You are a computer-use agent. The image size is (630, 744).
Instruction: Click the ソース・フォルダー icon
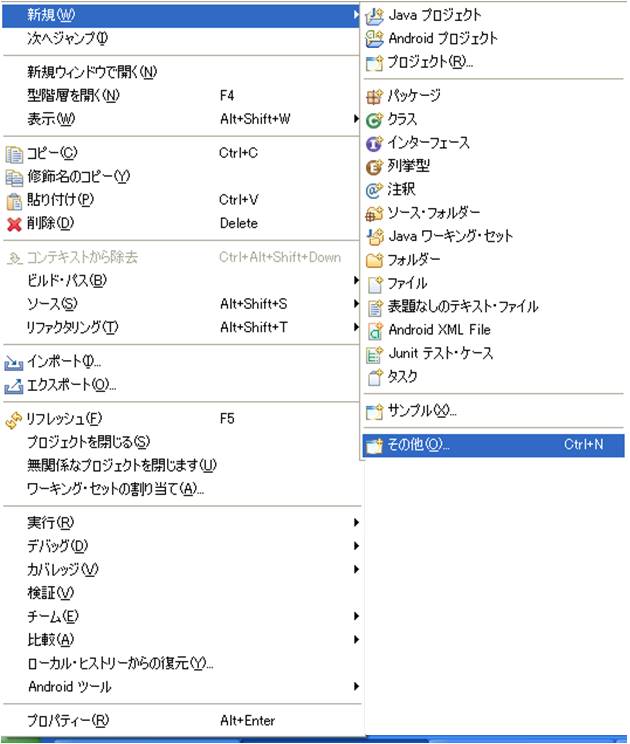pyautogui.click(x=374, y=214)
